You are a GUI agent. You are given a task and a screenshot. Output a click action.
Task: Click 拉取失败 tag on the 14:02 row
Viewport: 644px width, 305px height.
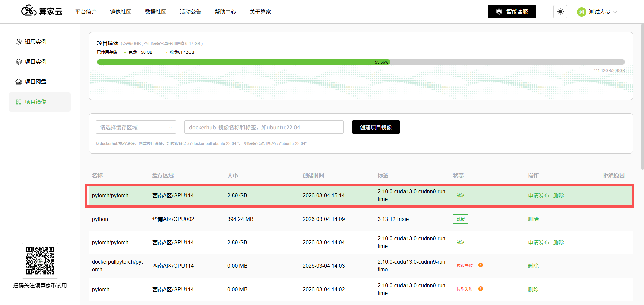(465, 289)
